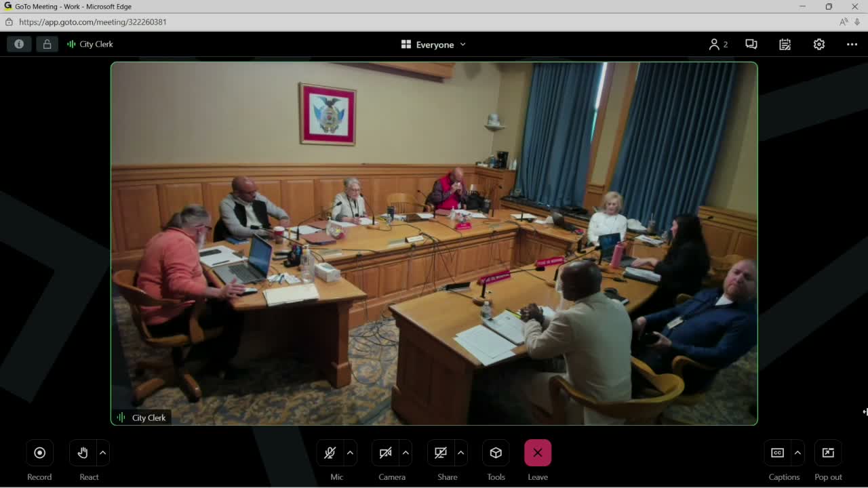The width and height of the screenshot is (868, 488).
Task: Open the meeting info icon
Action: pyautogui.click(x=19, y=44)
